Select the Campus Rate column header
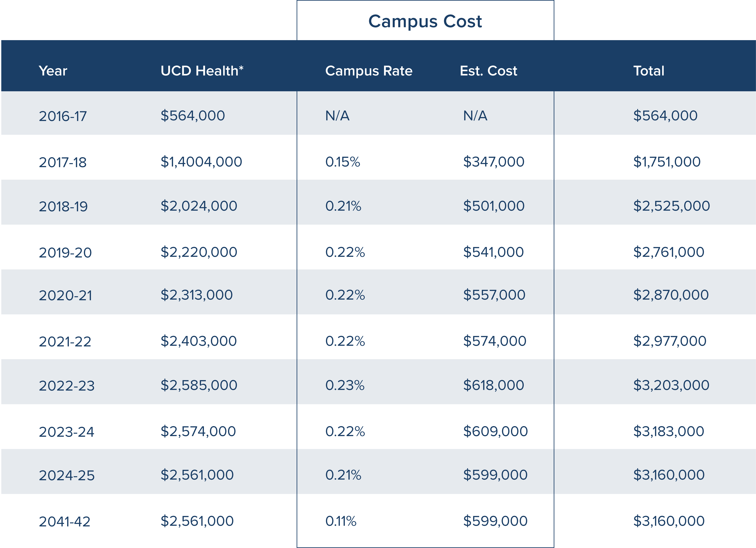This screenshot has width=756, height=548. pos(369,71)
